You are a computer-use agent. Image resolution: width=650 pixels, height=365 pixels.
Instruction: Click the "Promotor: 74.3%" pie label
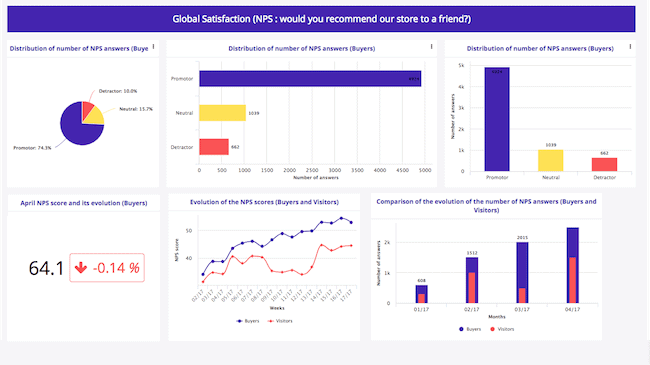click(32, 148)
